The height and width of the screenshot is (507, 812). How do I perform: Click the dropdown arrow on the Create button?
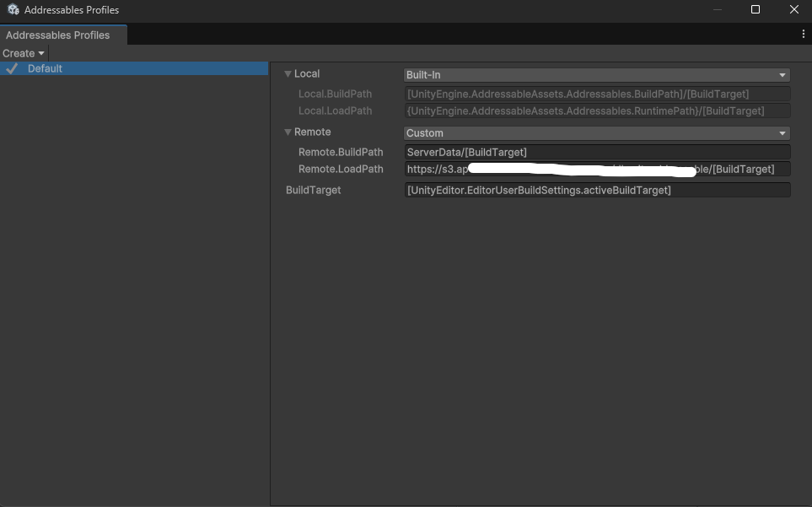click(40, 52)
